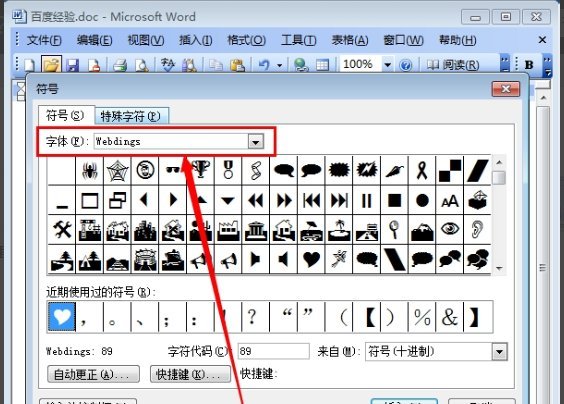Select the pause bars symbol
The image size is (564, 404).
(x=367, y=200)
